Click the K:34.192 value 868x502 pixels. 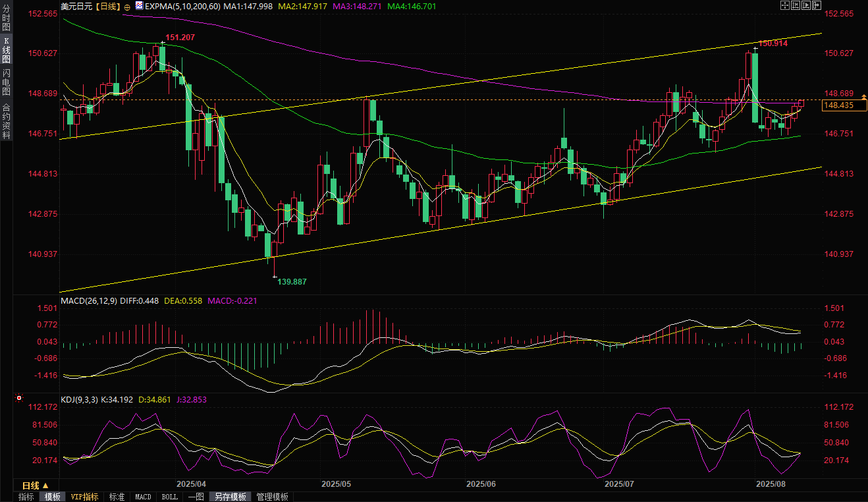tap(117, 399)
